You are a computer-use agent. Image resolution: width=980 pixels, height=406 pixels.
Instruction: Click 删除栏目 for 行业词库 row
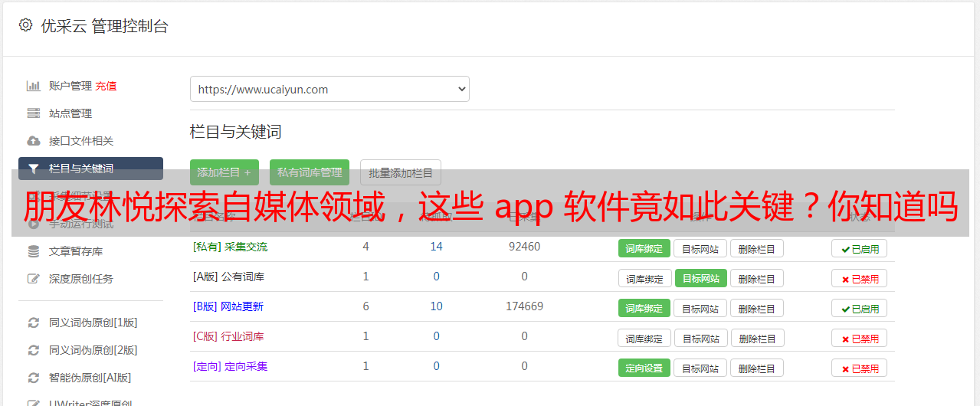tap(757, 338)
